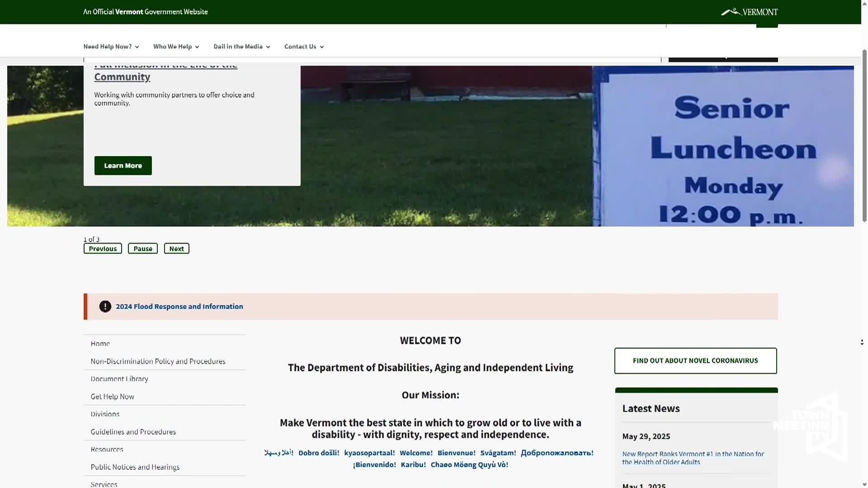Image resolution: width=868 pixels, height=488 pixels.
Task: Open the Divisions section
Action: click(105, 414)
